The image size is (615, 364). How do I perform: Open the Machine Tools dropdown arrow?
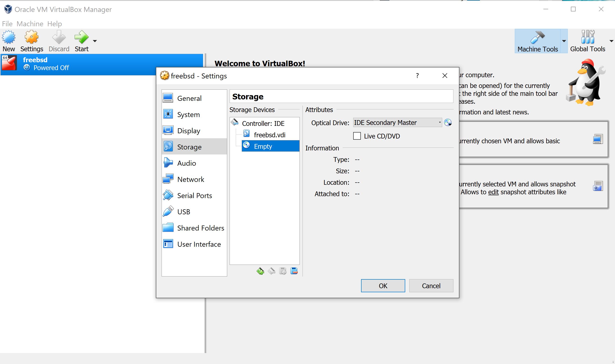coord(564,41)
